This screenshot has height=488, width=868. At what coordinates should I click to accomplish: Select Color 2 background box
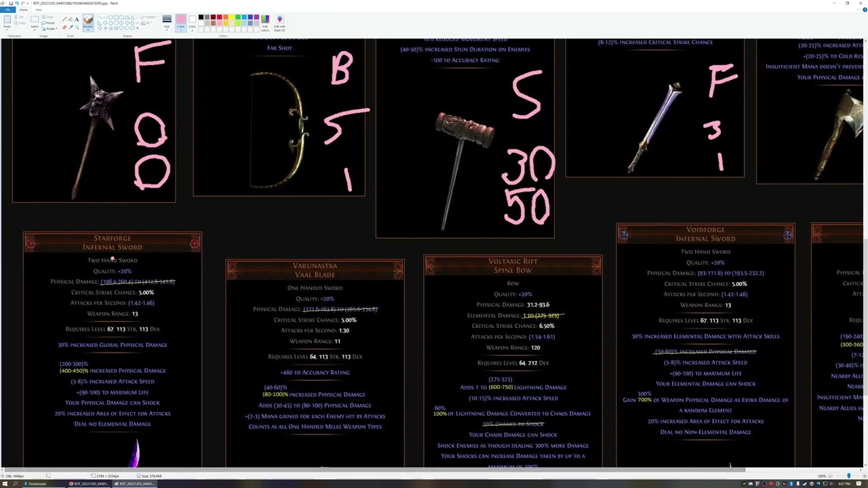[x=192, y=22]
